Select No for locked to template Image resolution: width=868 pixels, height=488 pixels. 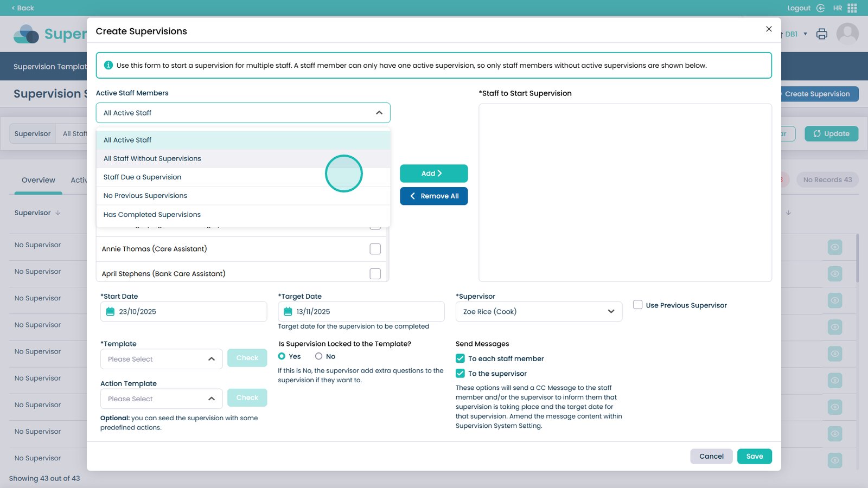319,356
